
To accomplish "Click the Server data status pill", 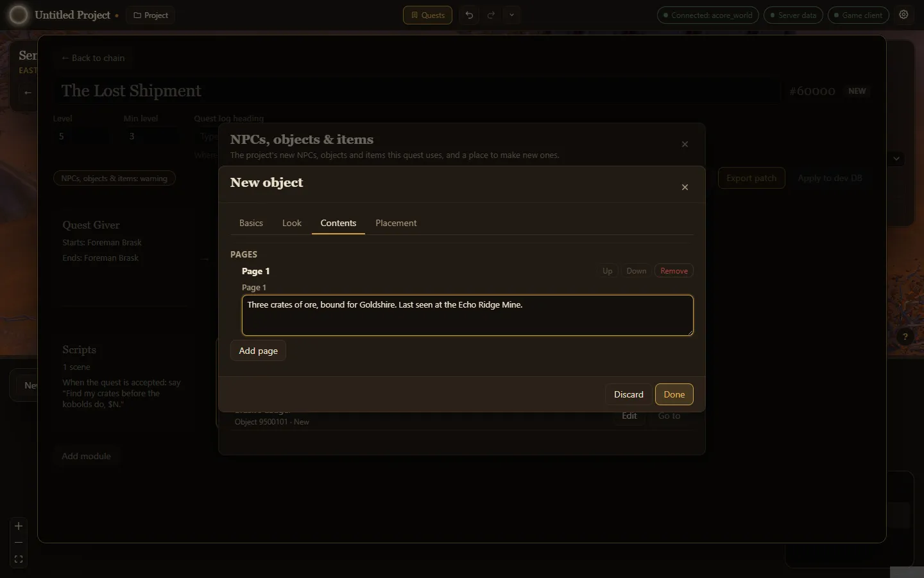I will point(793,15).
